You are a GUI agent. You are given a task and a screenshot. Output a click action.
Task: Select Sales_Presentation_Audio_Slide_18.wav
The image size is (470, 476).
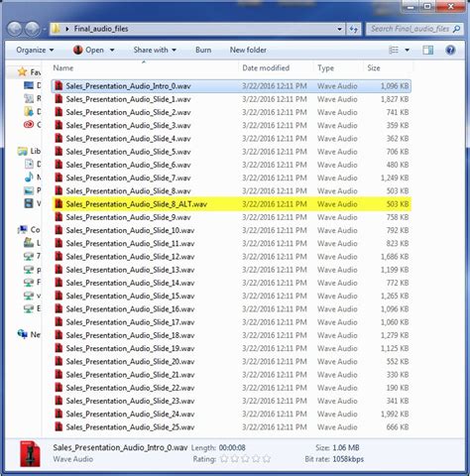pyautogui.click(x=231, y=335)
